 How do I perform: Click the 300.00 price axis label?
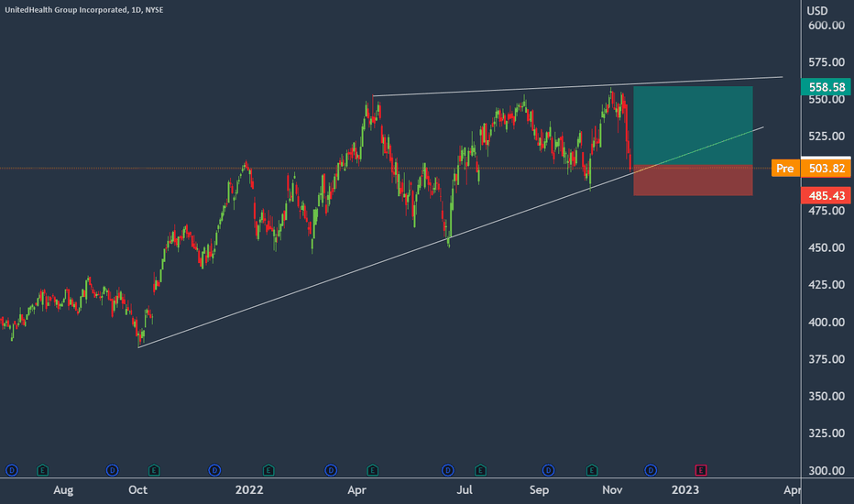[827, 470]
